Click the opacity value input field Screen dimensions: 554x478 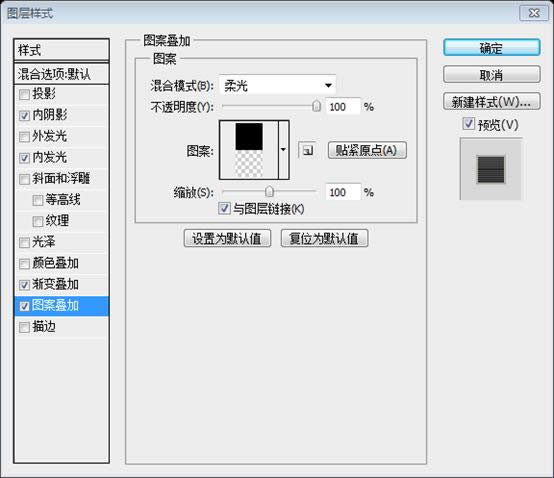(x=343, y=106)
